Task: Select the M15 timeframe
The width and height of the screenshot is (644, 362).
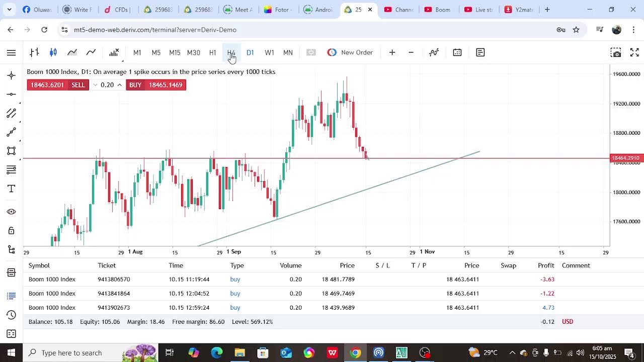Action: 175,52
